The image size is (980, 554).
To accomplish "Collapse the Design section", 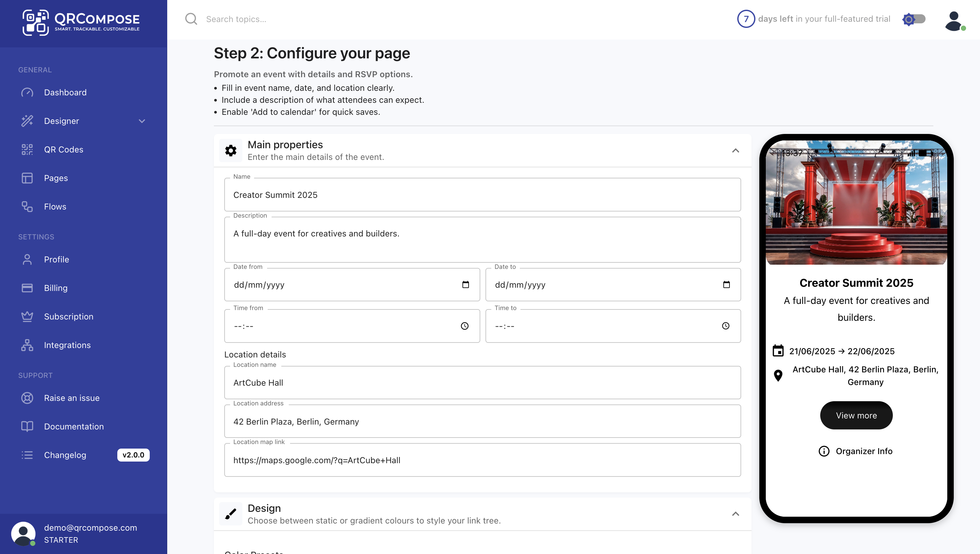I will 735,514.
